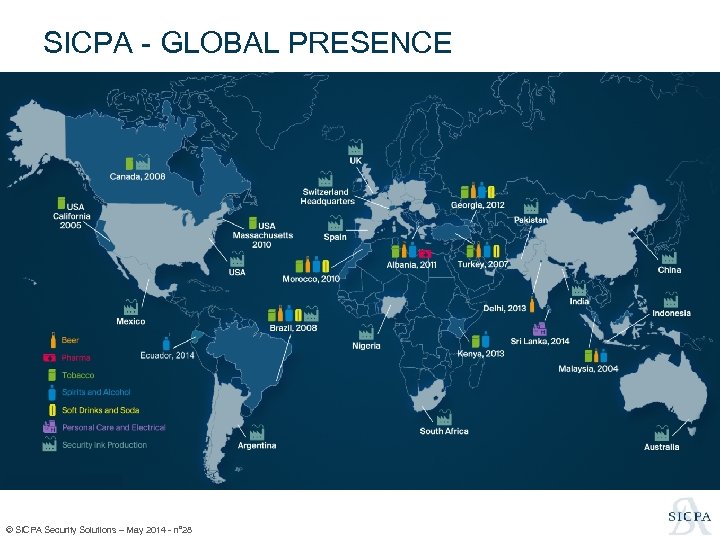Click the Security Ink Production legend icon
Viewport: 720px width, 540px height.
pyautogui.click(x=50, y=444)
